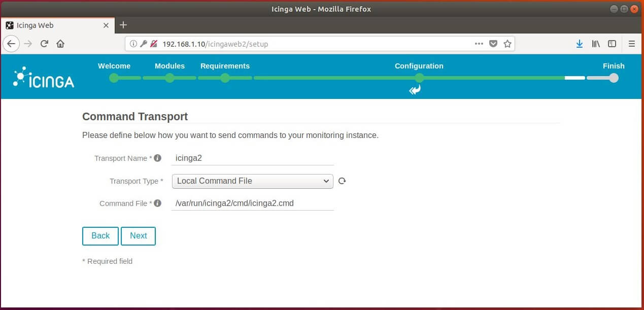Click the saved logins key icon
The height and width of the screenshot is (310, 644).
pos(144,44)
